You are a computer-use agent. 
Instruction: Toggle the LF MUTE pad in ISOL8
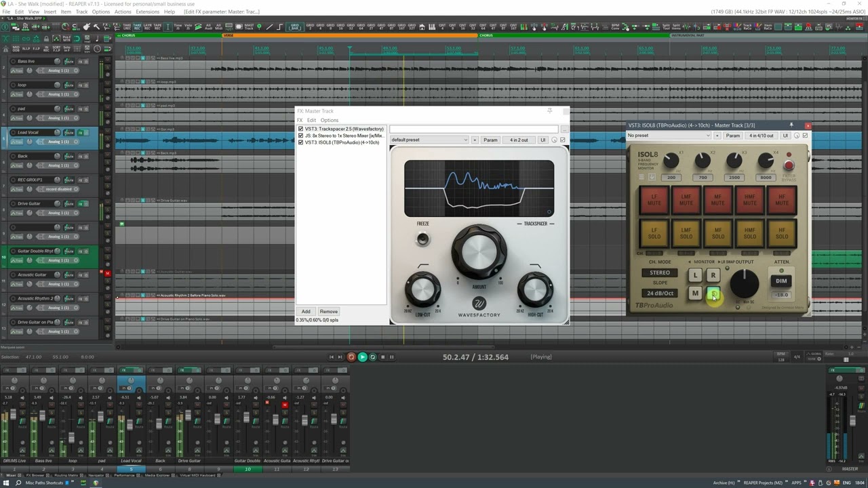[654, 200]
